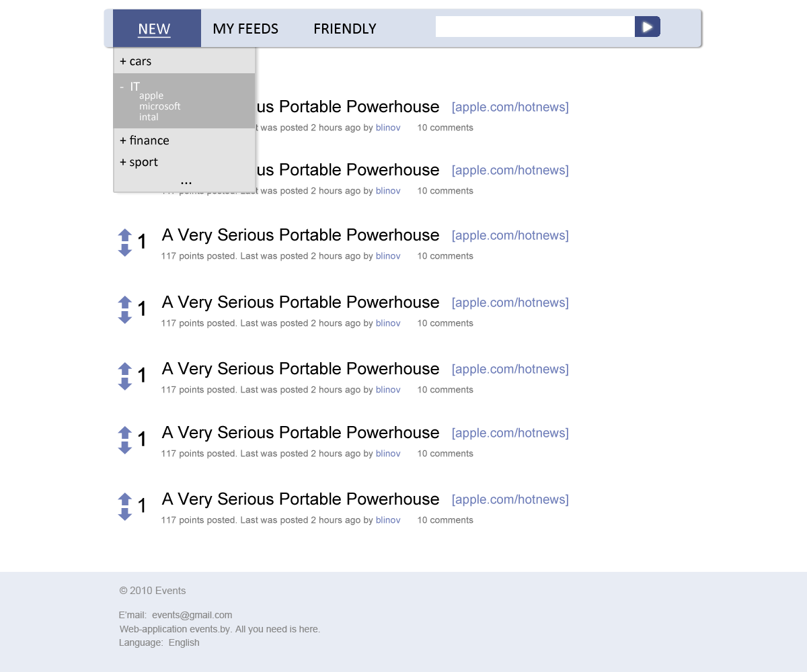Choose the apple subcategory under IT

pos(151,95)
